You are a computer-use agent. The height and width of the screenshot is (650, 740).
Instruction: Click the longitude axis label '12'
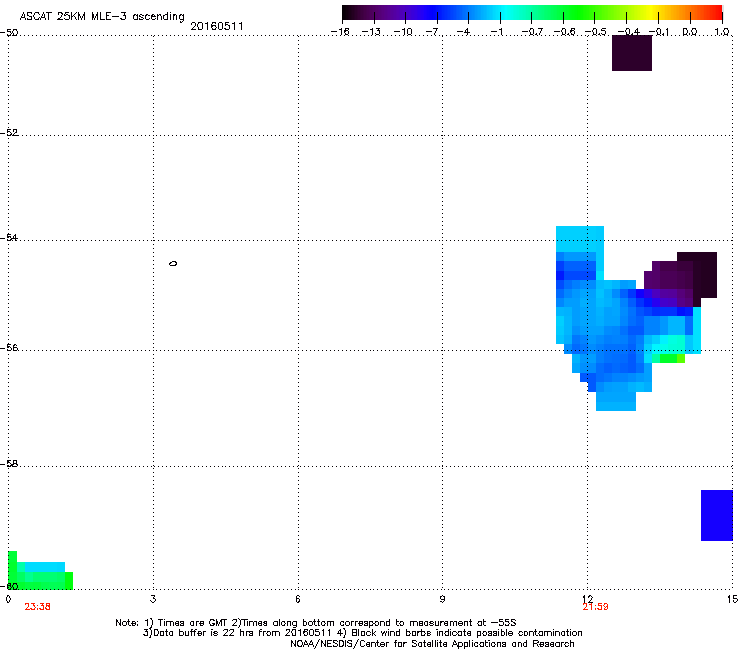point(588,599)
